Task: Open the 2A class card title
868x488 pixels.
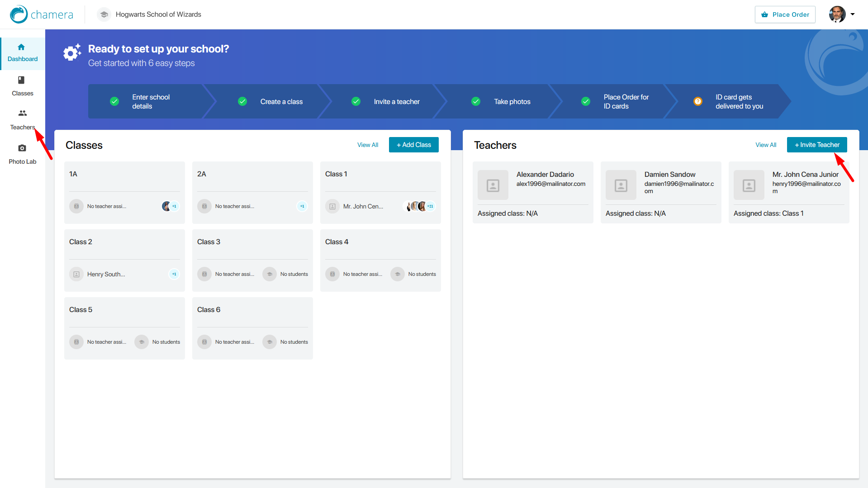Action: [x=202, y=174]
